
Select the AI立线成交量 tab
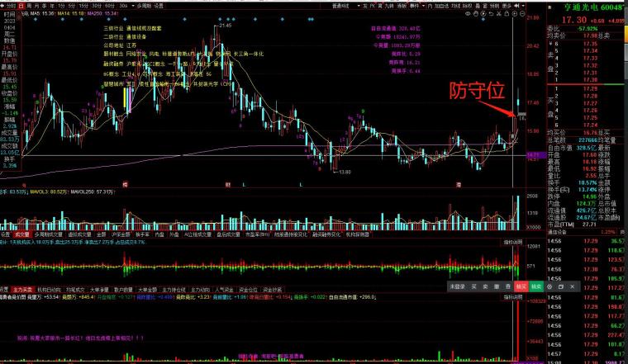click(x=197, y=234)
